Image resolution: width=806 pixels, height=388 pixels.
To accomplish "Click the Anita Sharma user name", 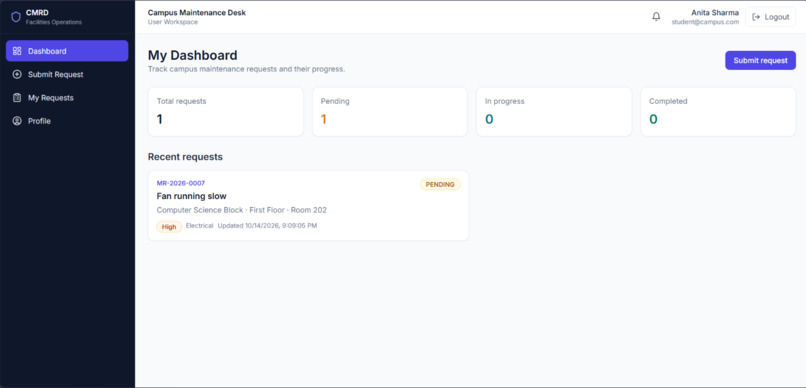I will 715,13.
